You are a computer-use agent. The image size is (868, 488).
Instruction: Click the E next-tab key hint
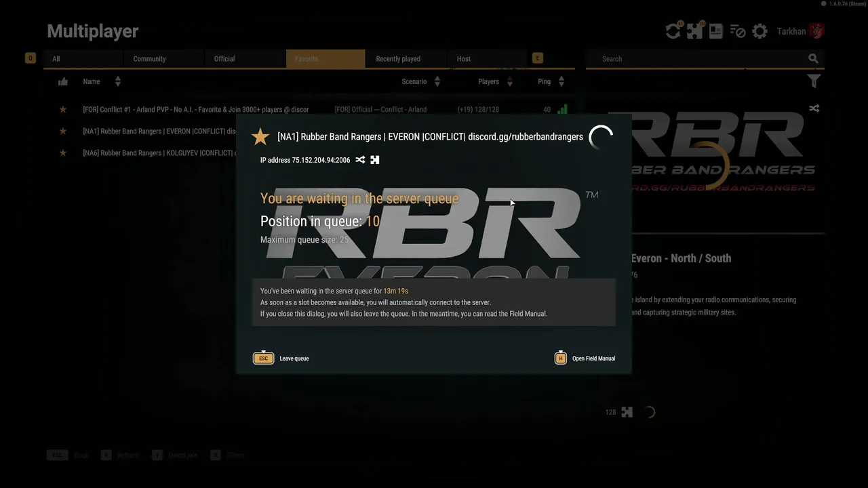pos(538,58)
